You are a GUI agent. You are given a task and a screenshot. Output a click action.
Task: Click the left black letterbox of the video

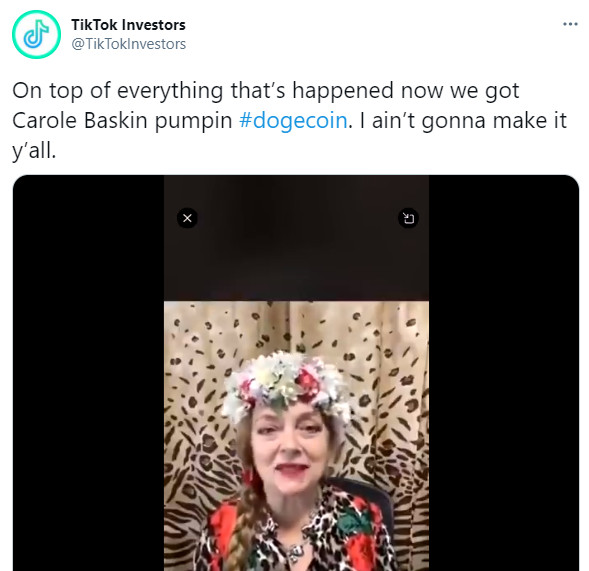tap(88, 373)
